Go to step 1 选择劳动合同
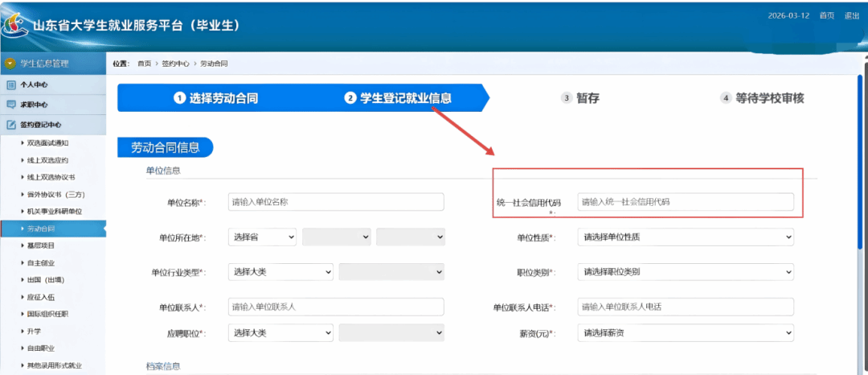The height and width of the screenshot is (375, 868). click(215, 98)
